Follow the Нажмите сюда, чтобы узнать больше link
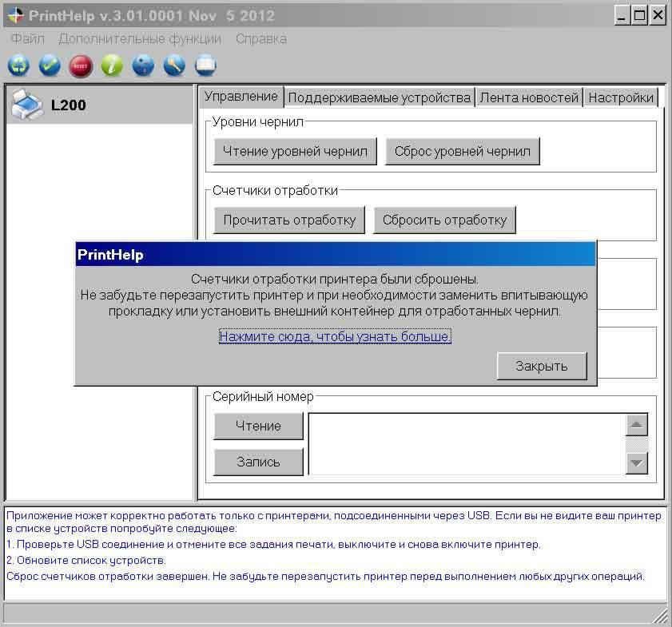This screenshot has height=627, width=672. click(335, 336)
